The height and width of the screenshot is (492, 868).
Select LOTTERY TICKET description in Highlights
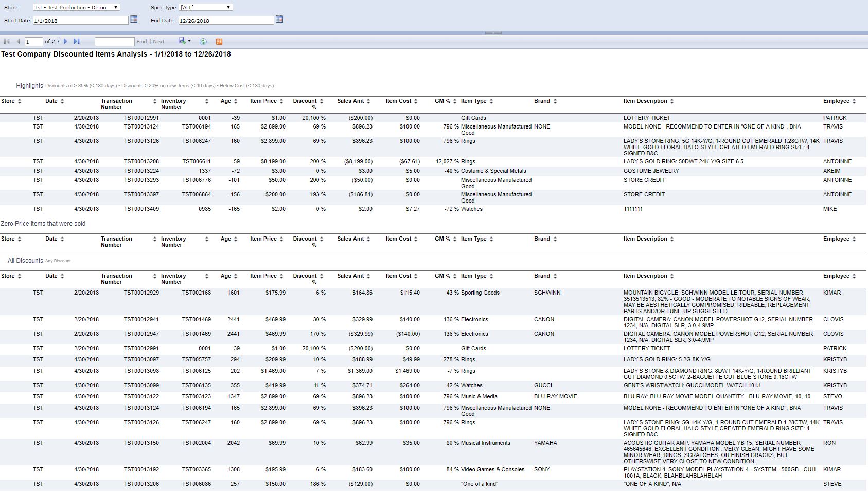(x=647, y=118)
